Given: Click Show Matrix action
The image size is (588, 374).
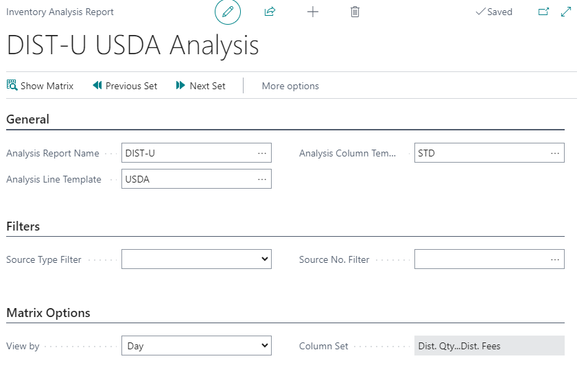Looking at the screenshot, I should 40,86.
